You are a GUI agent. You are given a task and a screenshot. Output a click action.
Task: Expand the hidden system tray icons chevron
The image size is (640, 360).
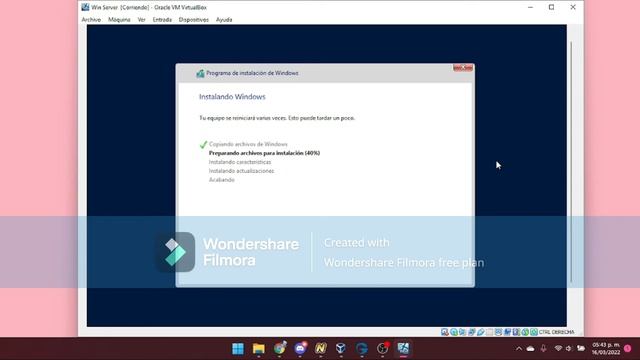(519, 349)
